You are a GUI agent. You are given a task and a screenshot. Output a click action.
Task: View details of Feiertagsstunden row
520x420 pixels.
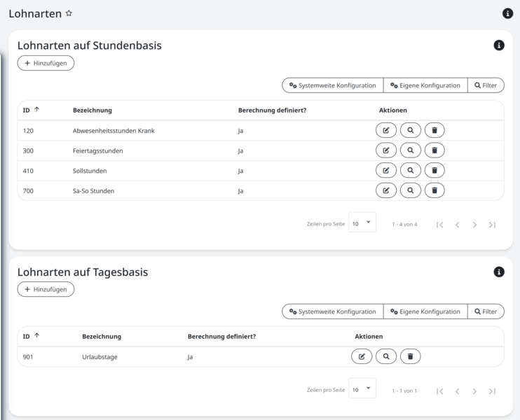coord(410,150)
